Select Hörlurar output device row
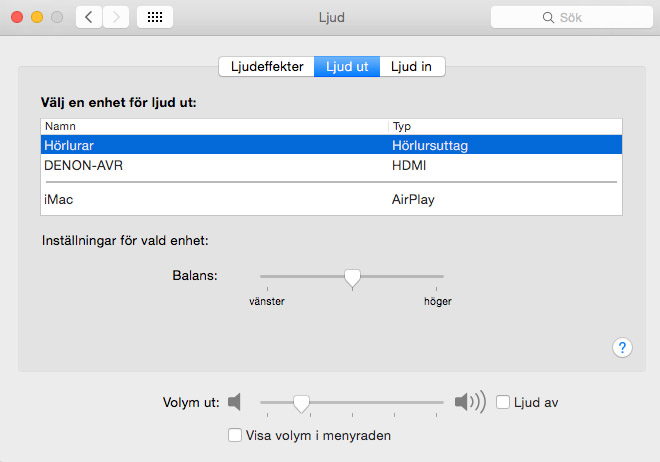660x462 pixels. point(331,146)
